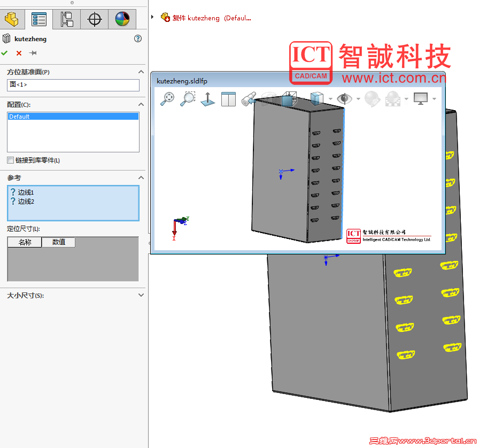Click the Apply Scene icon

[393, 99]
